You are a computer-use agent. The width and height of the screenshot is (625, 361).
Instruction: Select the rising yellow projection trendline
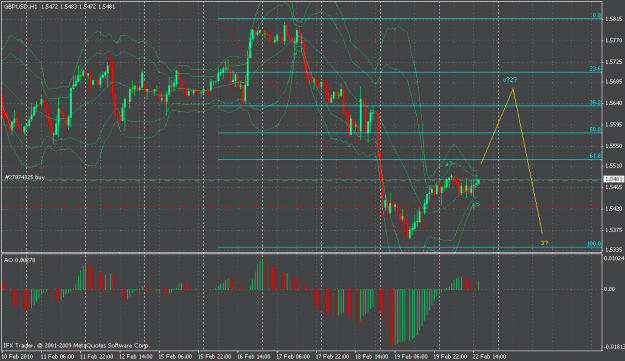click(497, 126)
